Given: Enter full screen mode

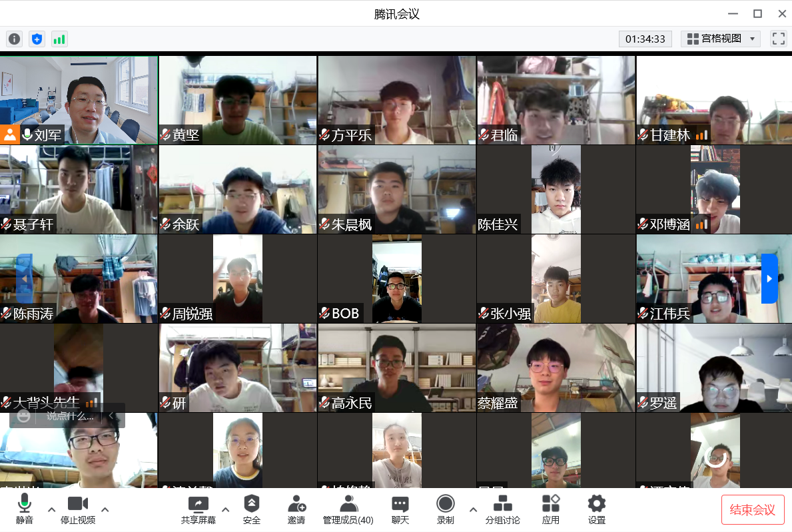Looking at the screenshot, I should point(778,39).
